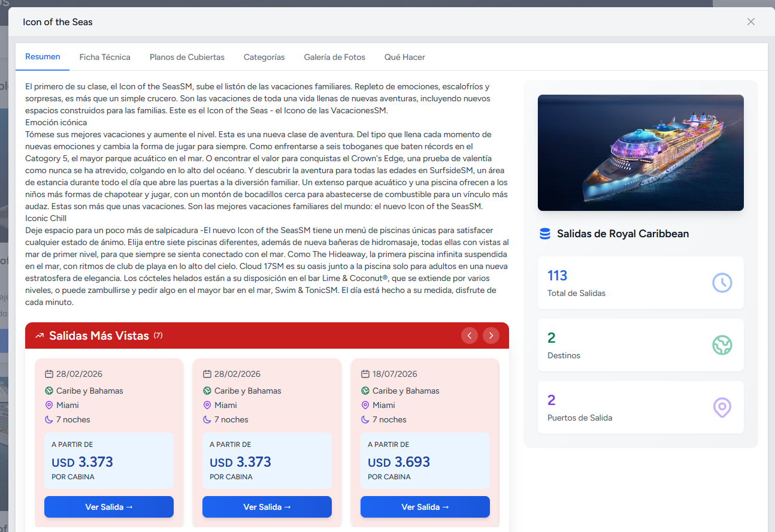
Task: Click the moon icon on the first departure card
Action: click(49, 419)
